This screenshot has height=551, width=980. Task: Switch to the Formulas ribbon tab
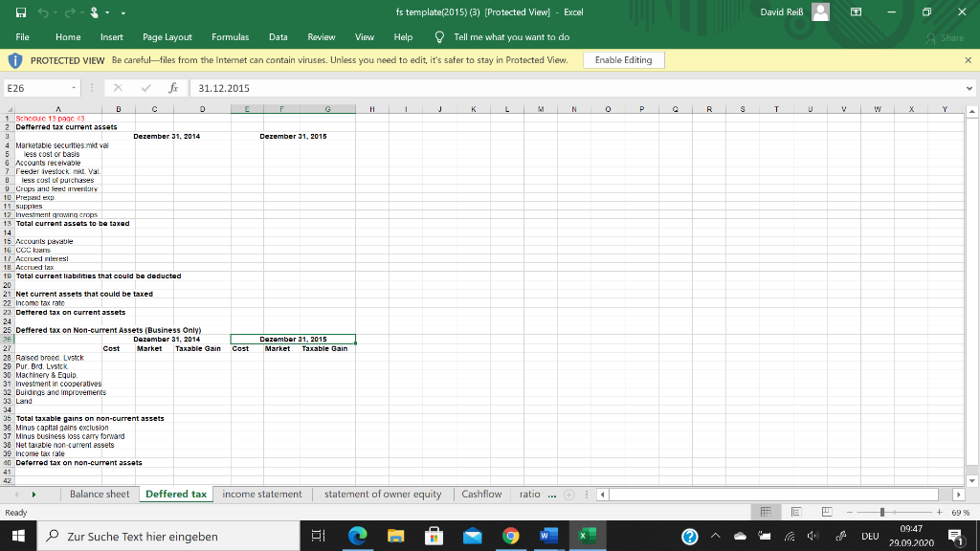(x=231, y=37)
